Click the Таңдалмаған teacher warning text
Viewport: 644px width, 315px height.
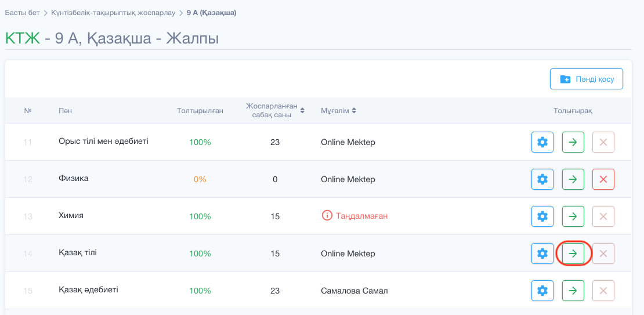[362, 216]
